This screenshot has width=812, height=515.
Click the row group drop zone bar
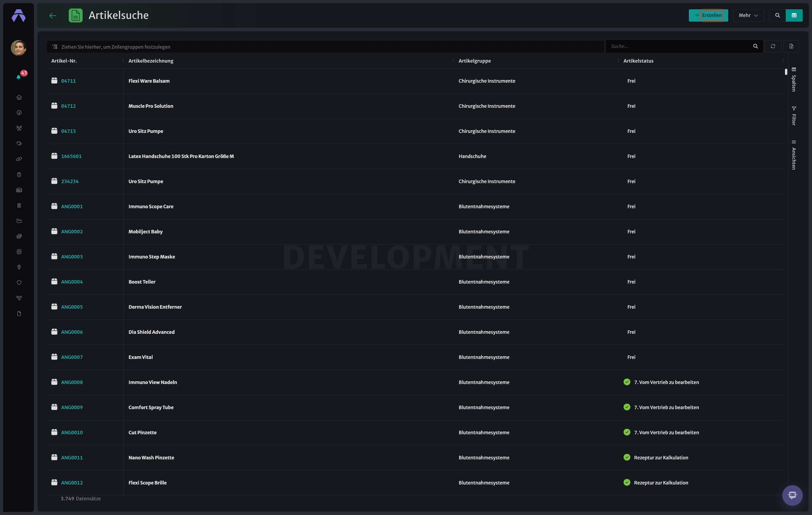click(x=325, y=47)
